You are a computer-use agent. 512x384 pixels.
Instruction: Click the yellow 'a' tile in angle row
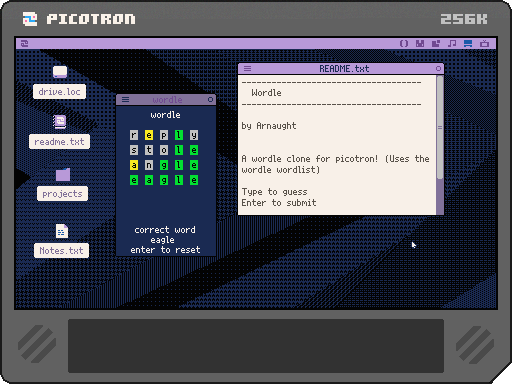pyautogui.click(x=134, y=165)
